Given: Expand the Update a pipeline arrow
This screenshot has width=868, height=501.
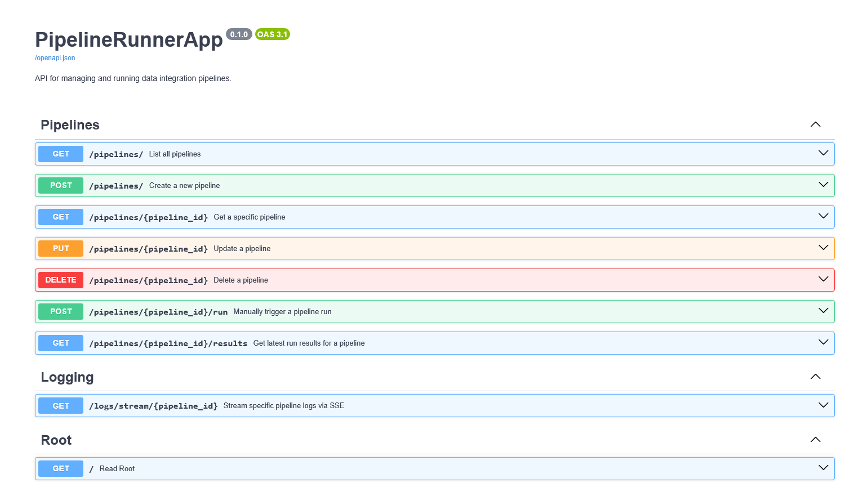Looking at the screenshot, I should point(823,248).
